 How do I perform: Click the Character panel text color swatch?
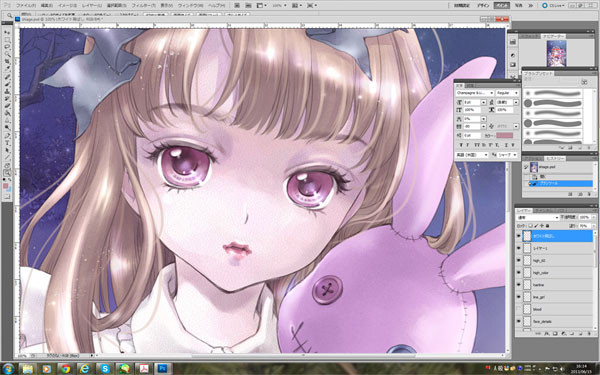(x=505, y=135)
